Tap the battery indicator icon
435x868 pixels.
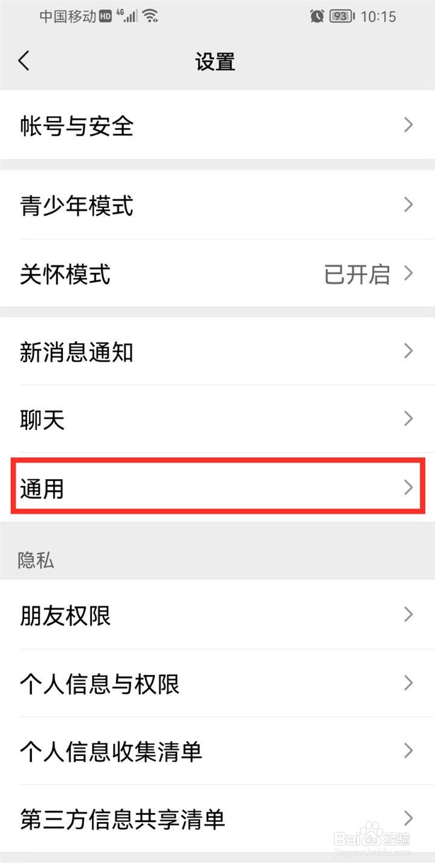(x=342, y=16)
